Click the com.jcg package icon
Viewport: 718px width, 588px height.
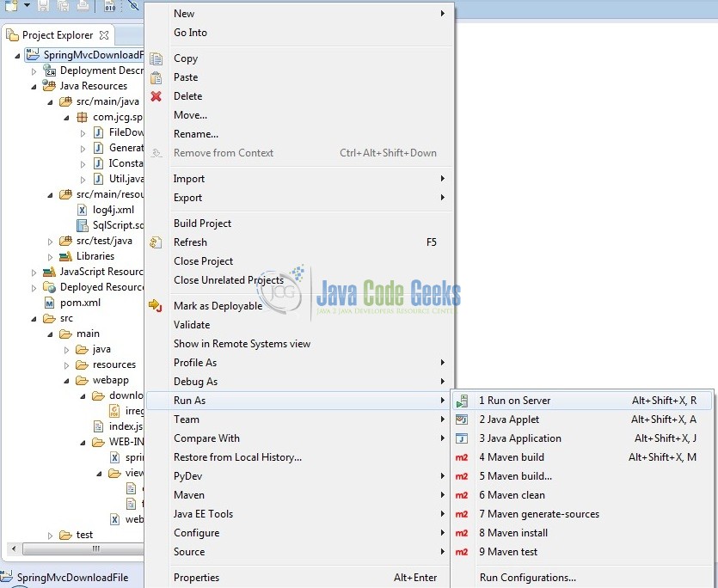[x=82, y=117]
